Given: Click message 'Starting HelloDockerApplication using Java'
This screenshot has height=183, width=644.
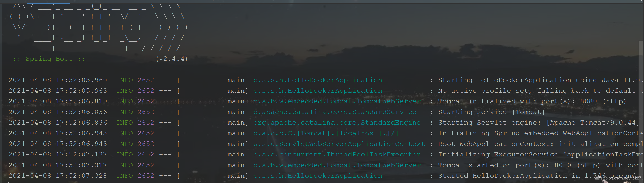Looking at the screenshot, I should (x=528, y=80).
